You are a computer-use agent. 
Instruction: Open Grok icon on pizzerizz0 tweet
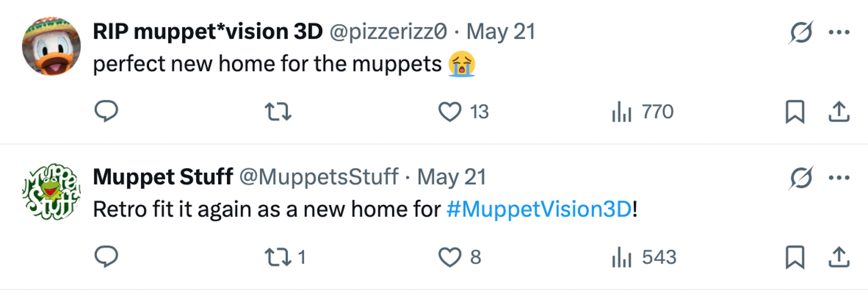tap(801, 32)
